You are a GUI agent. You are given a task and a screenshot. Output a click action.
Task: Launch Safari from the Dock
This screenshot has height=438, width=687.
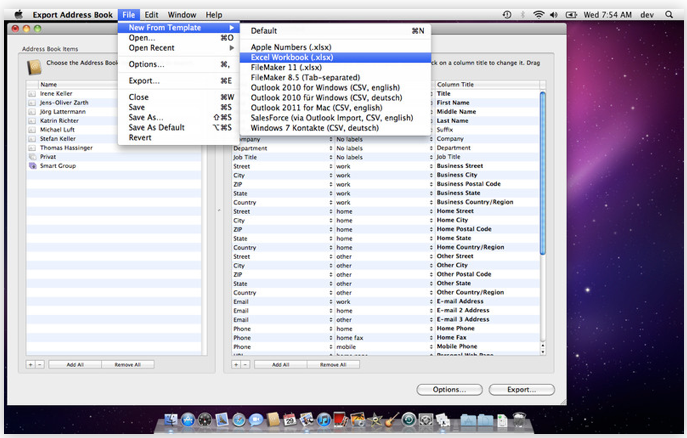pyautogui.click(x=239, y=420)
